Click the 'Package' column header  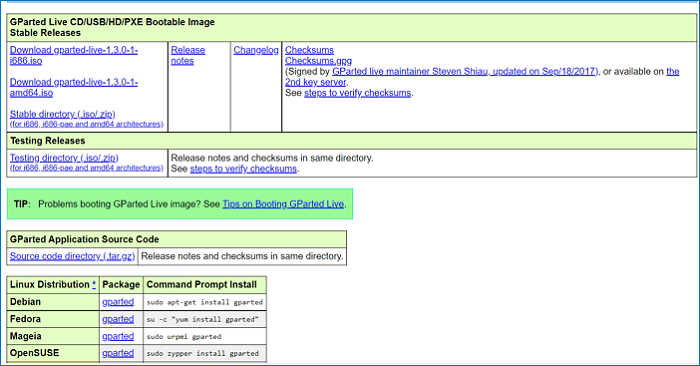click(x=121, y=285)
